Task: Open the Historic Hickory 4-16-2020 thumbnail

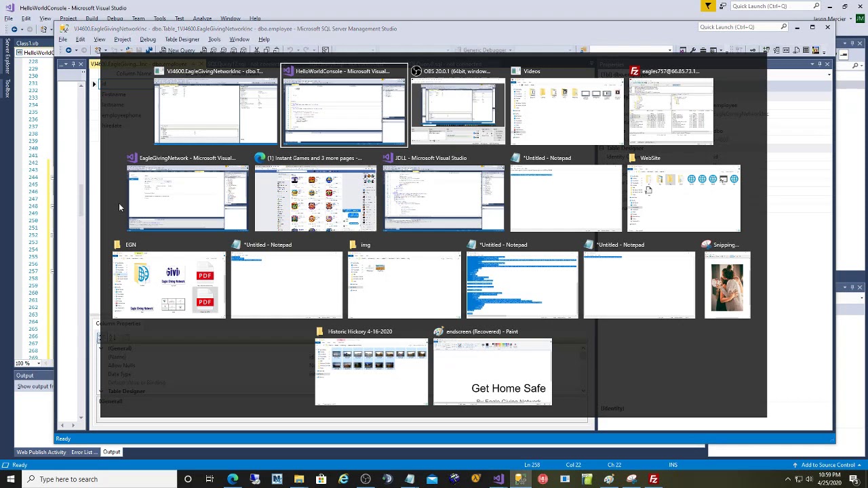Action: coord(372,372)
